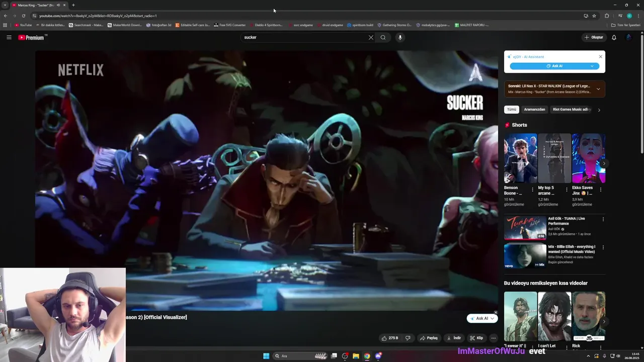Open options for Benson Boone short

(x=532, y=190)
